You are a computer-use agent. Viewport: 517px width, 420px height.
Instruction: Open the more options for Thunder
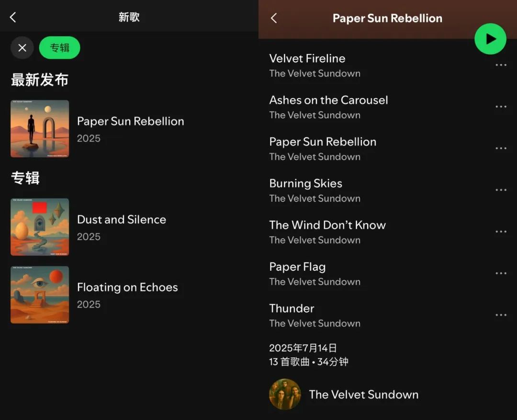(501, 315)
